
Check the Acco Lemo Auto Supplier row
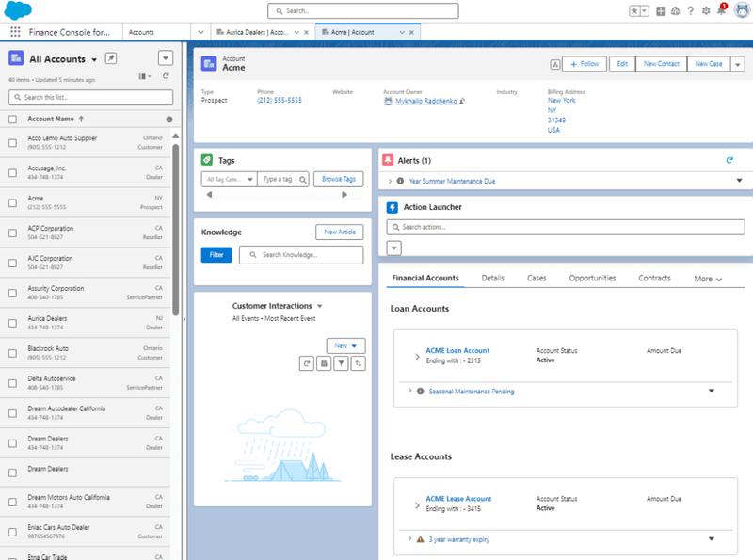tap(12, 143)
